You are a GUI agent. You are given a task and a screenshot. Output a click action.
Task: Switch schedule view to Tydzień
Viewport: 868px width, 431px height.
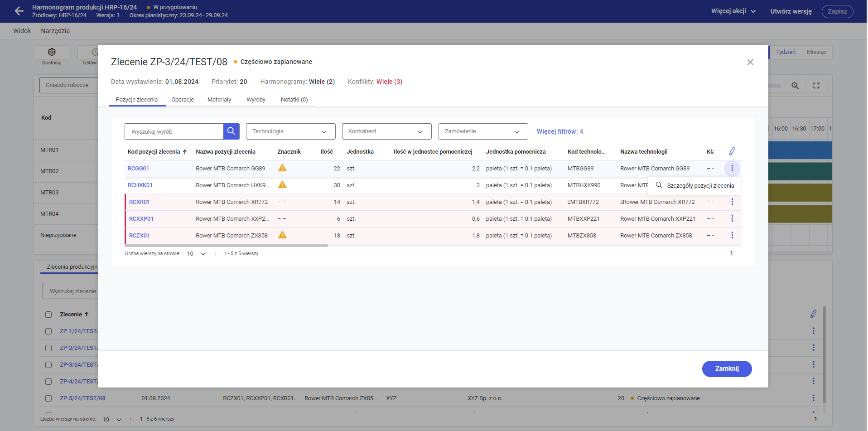pos(786,52)
